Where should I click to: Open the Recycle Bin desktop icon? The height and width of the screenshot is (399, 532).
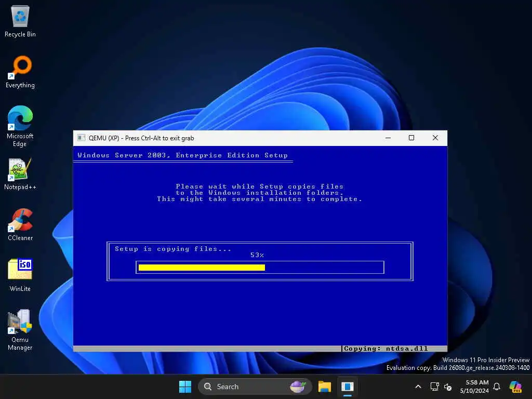pos(20,21)
